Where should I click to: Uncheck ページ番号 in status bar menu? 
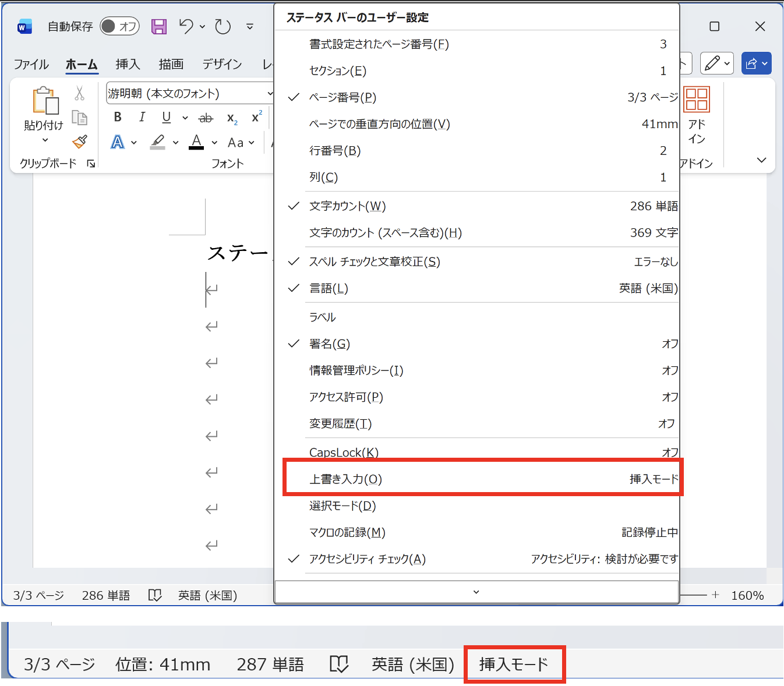pyautogui.click(x=342, y=97)
